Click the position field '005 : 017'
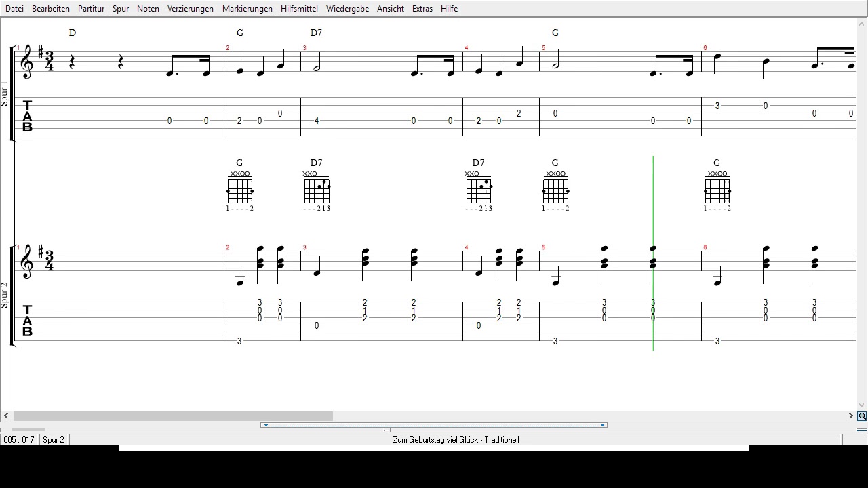This screenshot has height=488, width=868. click(x=19, y=440)
